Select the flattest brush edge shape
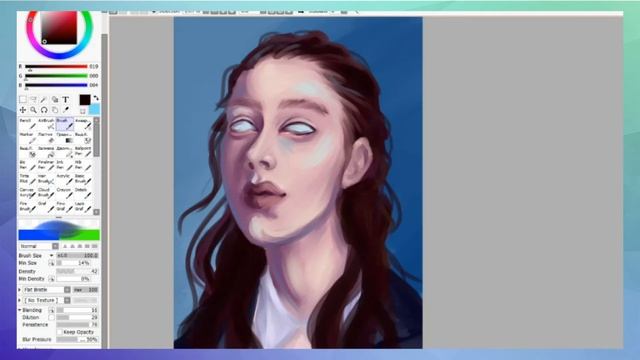 pos(94,246)
